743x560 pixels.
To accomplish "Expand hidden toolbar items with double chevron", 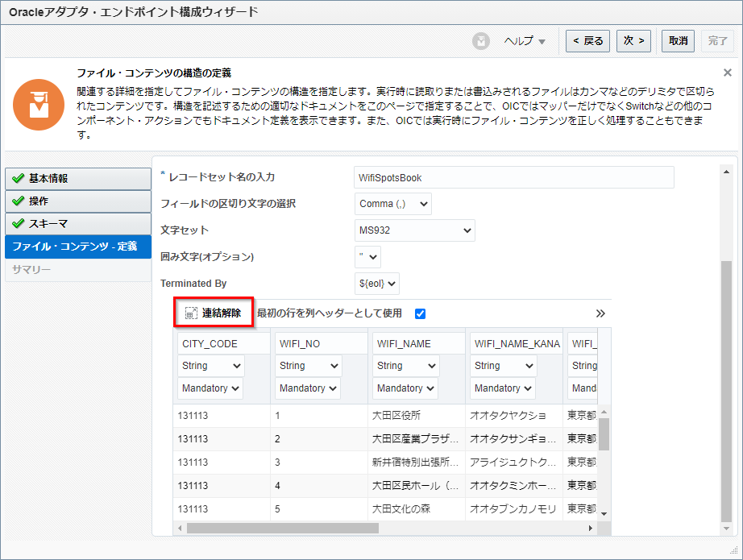I will click(600, 313).
